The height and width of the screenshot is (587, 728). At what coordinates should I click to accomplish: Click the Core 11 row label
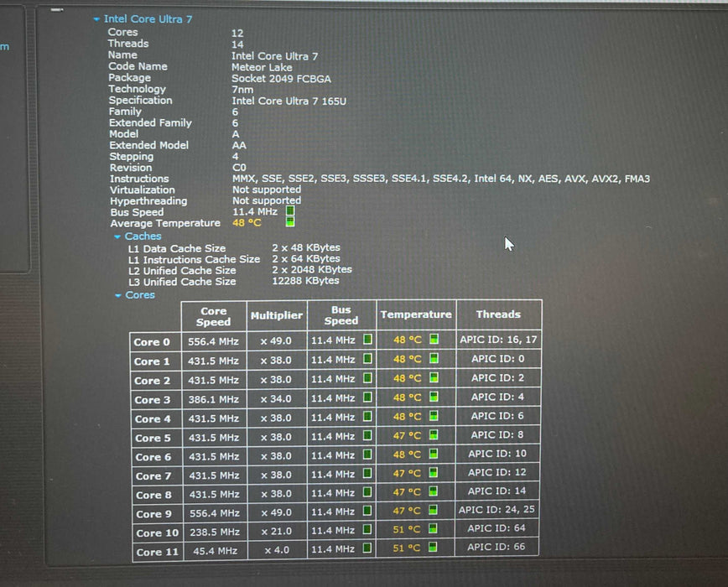(x=158, y=552)
